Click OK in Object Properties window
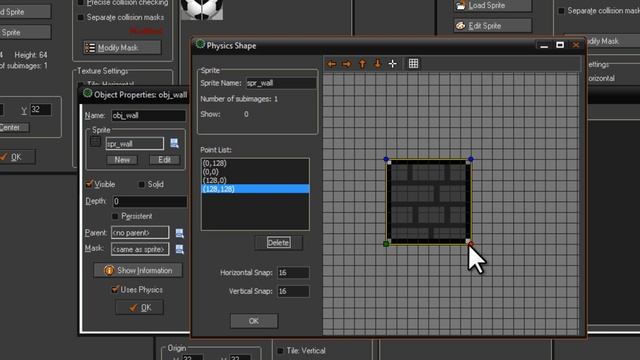This screenshot has height=360, width=640. (x=140, y=307)
